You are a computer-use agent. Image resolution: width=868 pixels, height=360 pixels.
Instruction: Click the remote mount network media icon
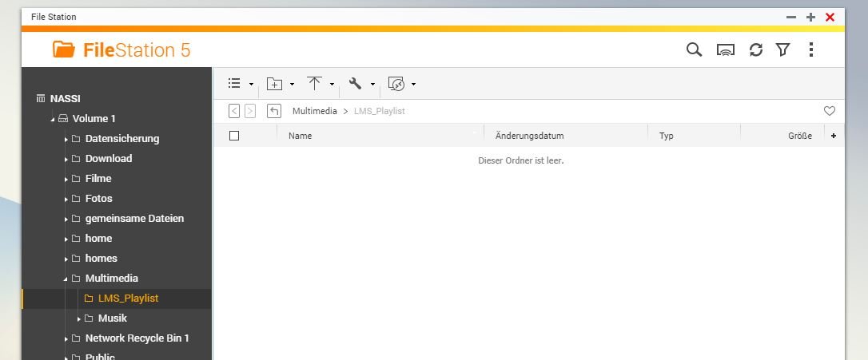coord(726,49)
